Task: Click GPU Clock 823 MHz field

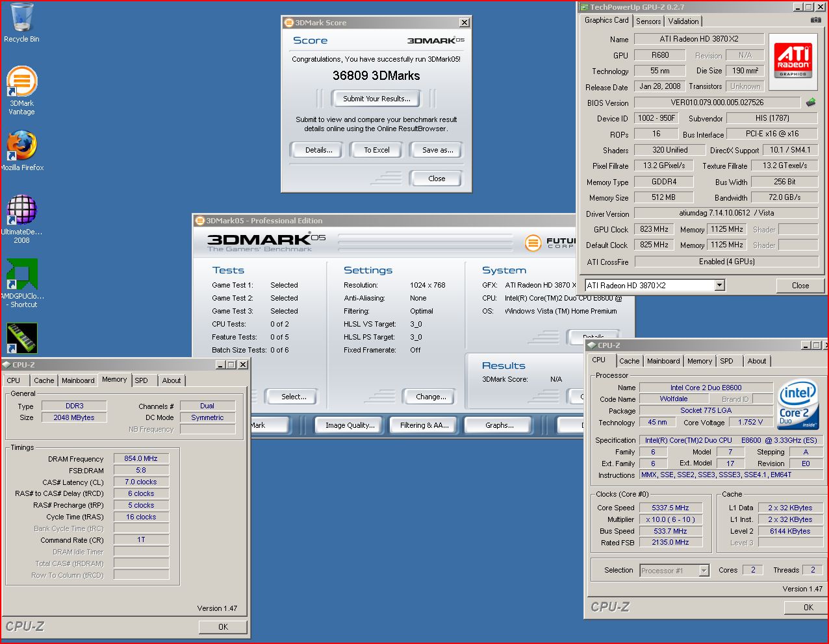Action: [x=654, y=229]
